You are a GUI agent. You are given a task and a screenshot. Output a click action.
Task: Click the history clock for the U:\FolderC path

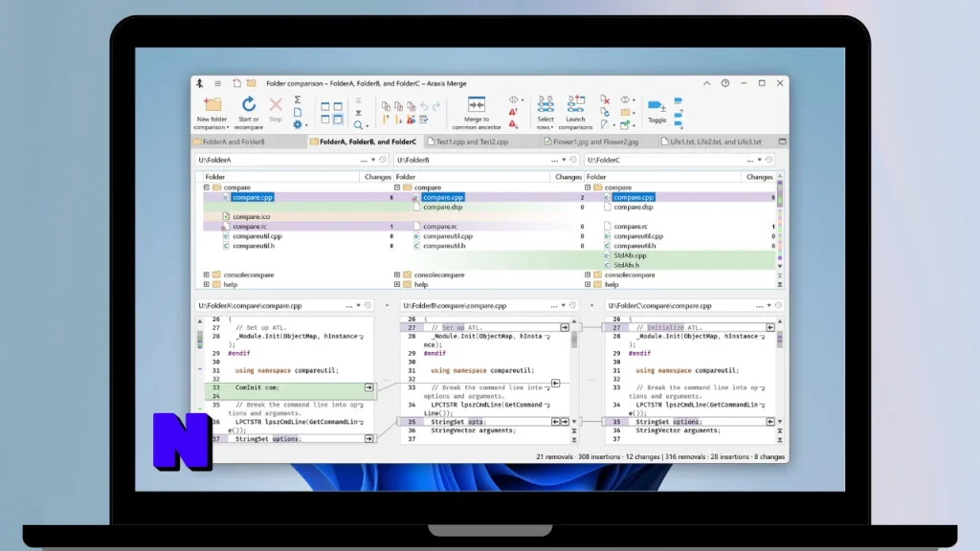768,160
